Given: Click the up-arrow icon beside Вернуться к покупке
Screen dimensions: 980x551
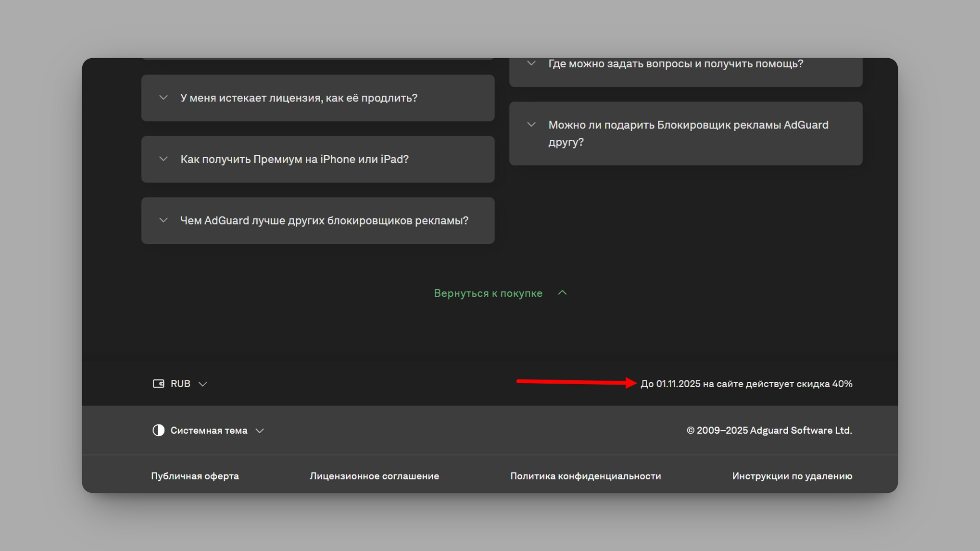Looking at the screenshot, I should click(x=562, y=293).
